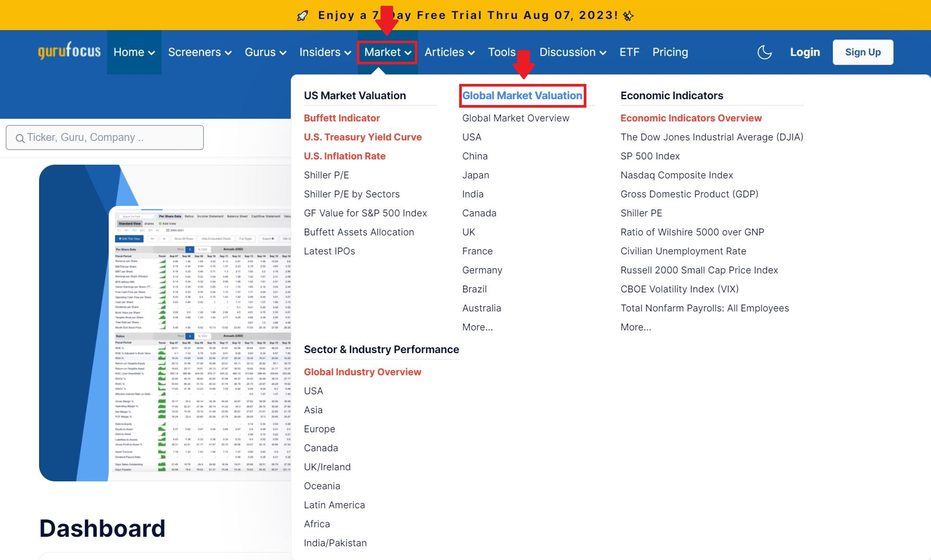Select USA under Global Market Valuation
This screenshot has width=931, height=560.
472,137
